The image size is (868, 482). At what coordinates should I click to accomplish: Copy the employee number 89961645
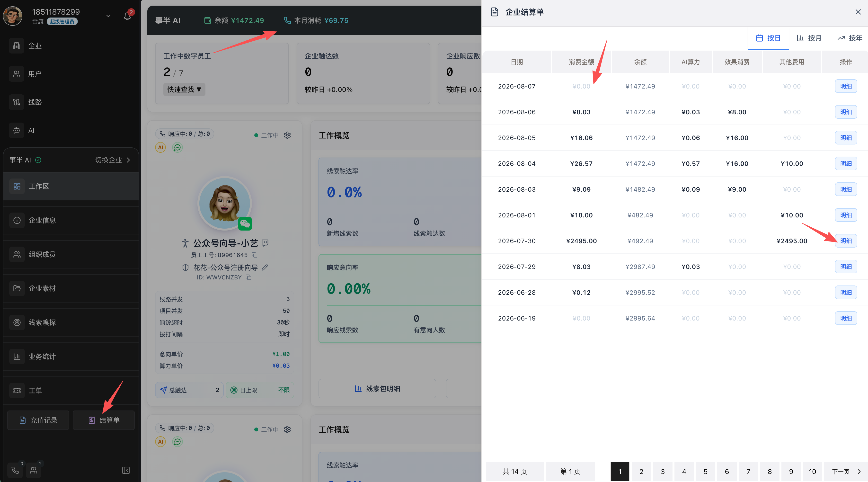click(x=255, y=255)
